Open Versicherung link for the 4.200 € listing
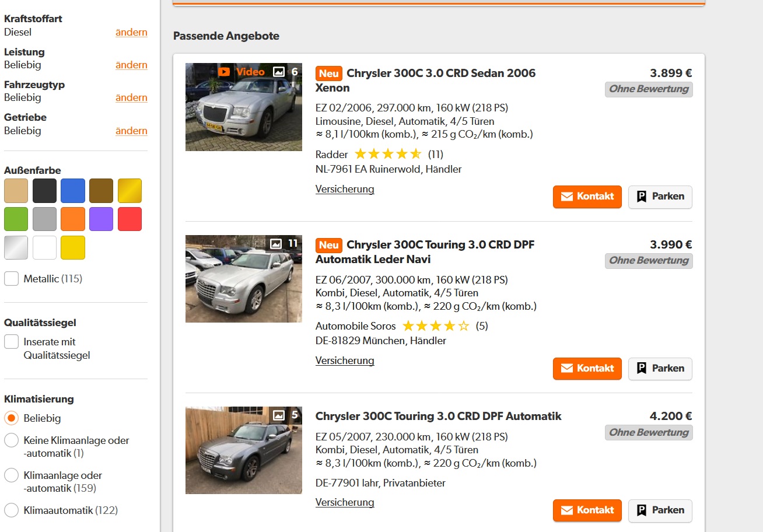Screen dimensions: 763x532 (345, 502)
